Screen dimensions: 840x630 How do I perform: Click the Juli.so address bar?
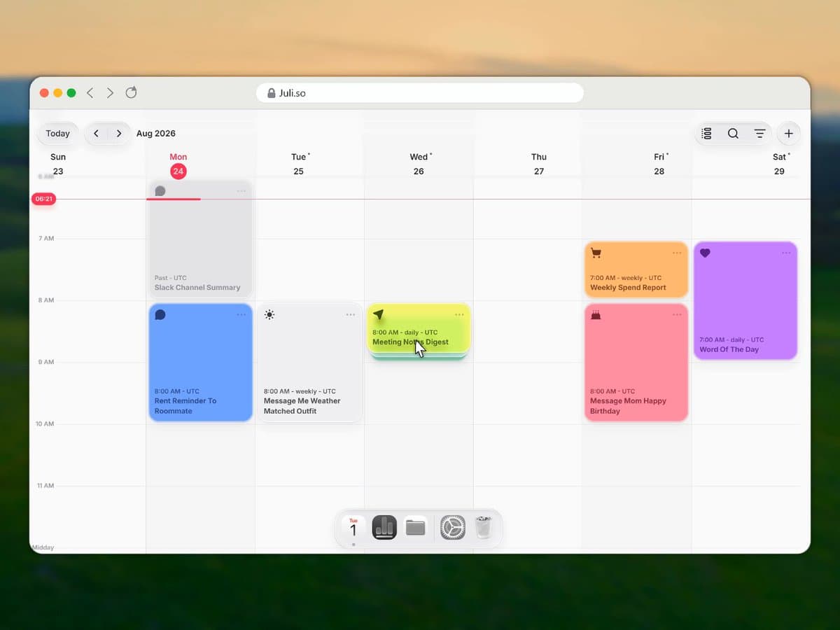(420, 92)
